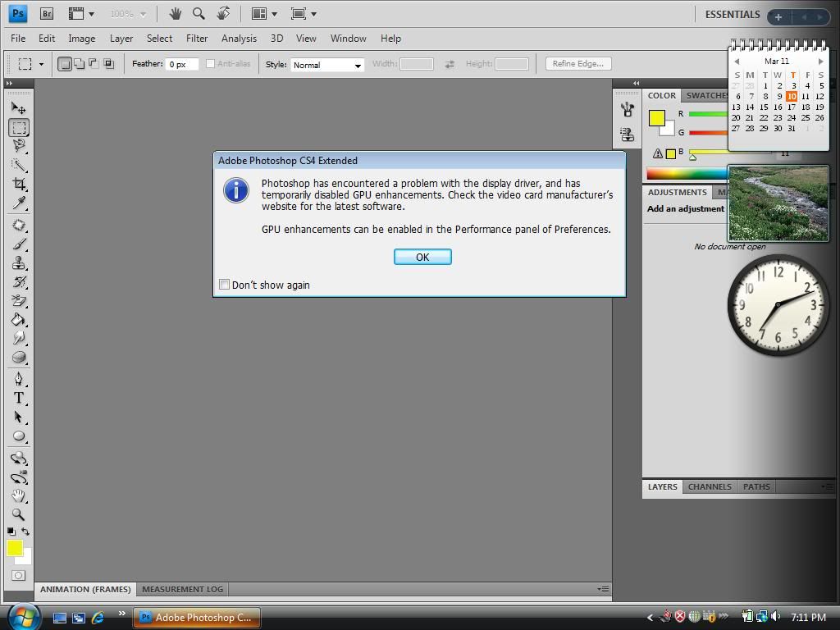Open the collapsed Brushes panel icon
Image resolution: width=840 pixels, height=630 pixels.
tap(628, 110)
